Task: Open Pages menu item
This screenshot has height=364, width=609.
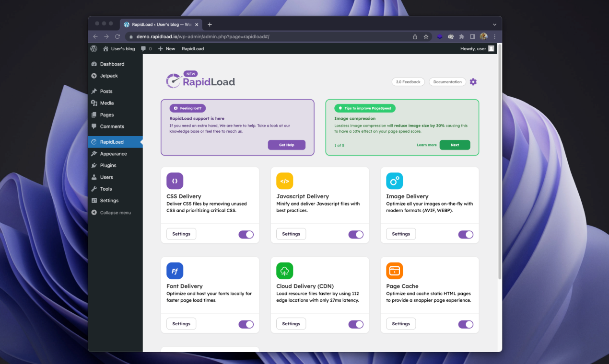Action: pos(115,115)
